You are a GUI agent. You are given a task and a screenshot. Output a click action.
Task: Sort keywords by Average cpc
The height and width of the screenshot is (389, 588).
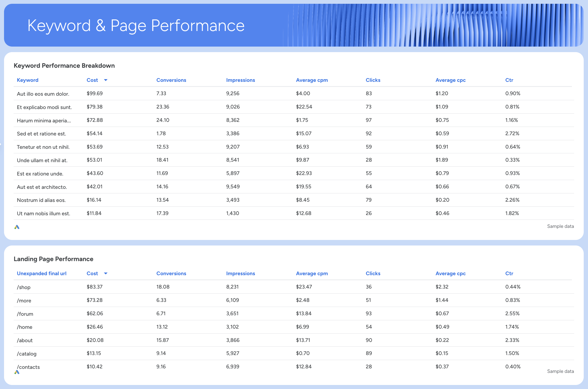click(x=450, y=80)
